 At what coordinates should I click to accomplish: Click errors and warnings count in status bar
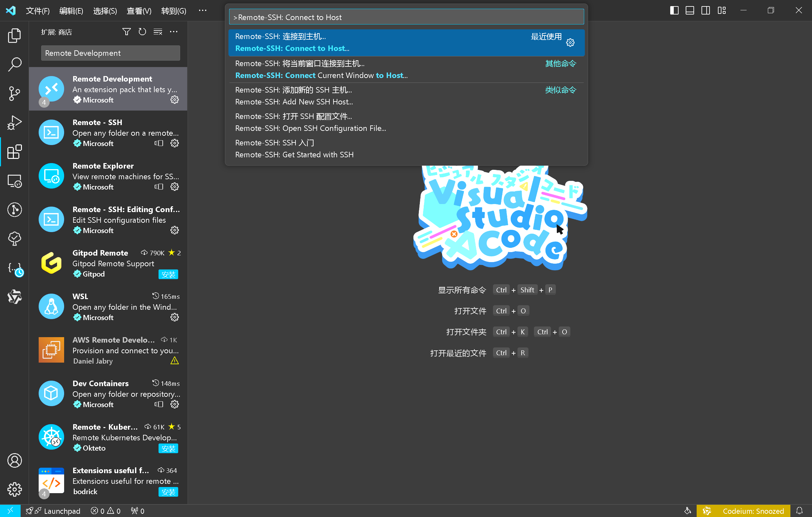click(x=106, y=511)
